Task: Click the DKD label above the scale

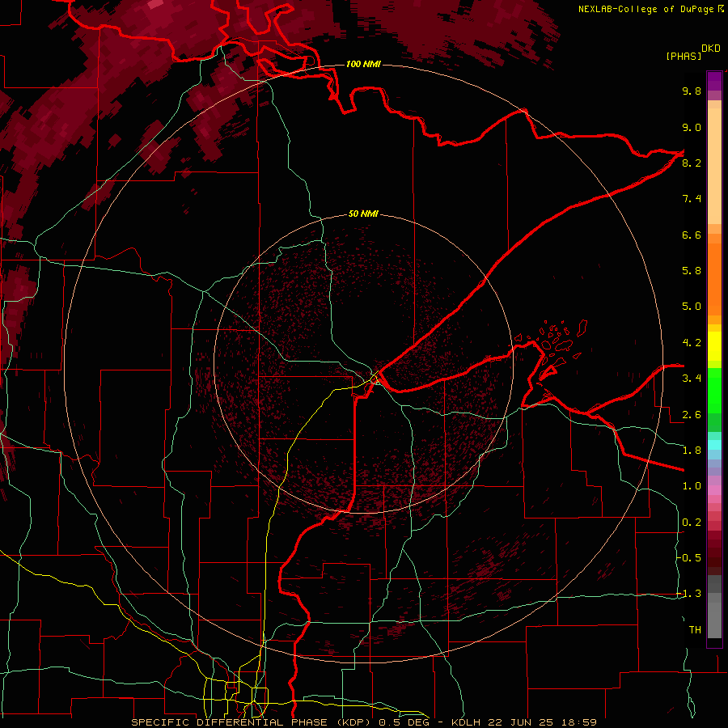Action: coord(711,49)
